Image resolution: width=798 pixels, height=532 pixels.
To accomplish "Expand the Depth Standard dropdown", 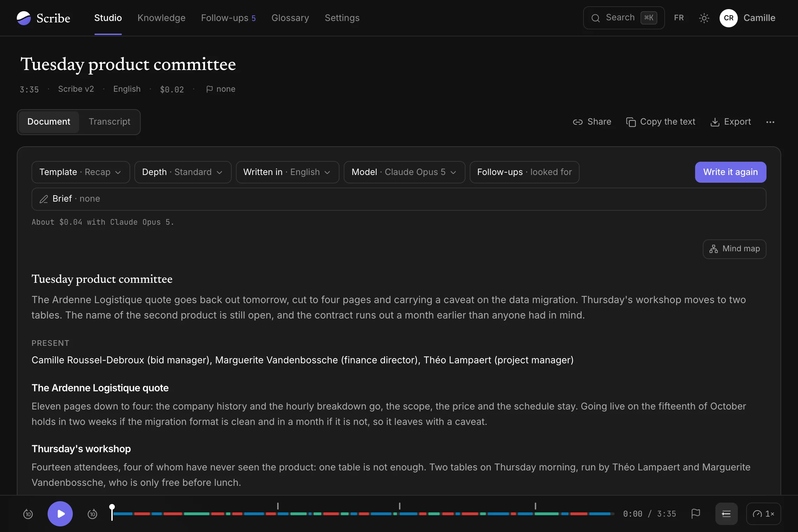I will [183, 172].
